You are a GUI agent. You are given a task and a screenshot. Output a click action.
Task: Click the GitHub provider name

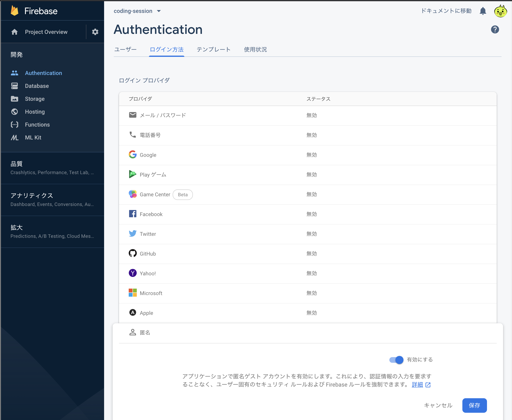(148, 254)
